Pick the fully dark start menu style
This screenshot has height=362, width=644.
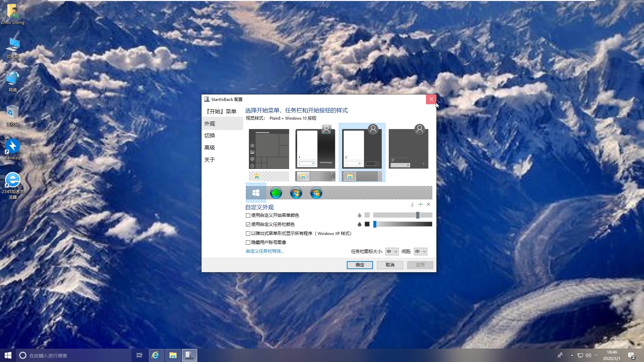[x=408, y=146]
